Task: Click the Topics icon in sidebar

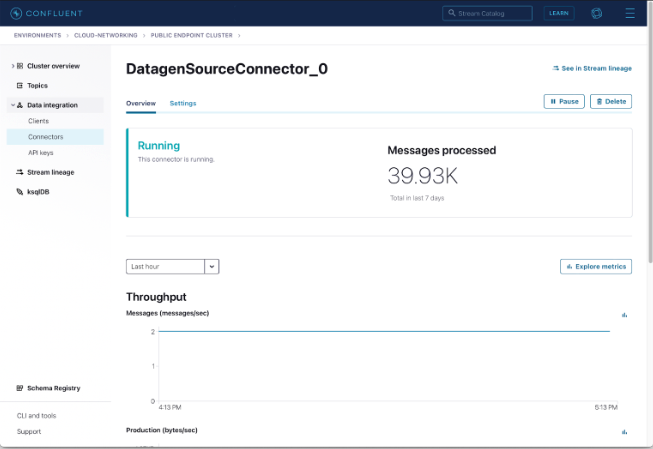Action: tap(20, 85)
